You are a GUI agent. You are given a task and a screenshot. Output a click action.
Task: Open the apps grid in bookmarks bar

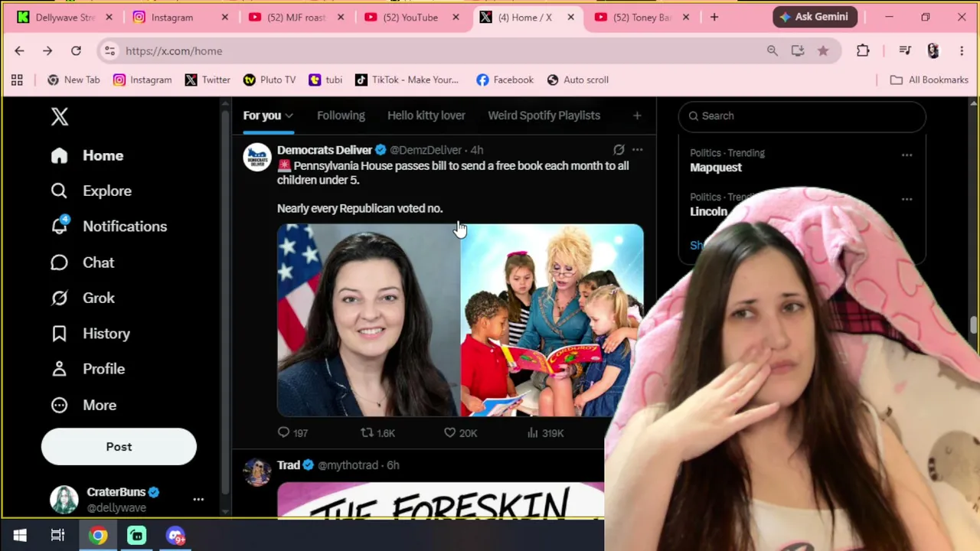pos(17,80)
